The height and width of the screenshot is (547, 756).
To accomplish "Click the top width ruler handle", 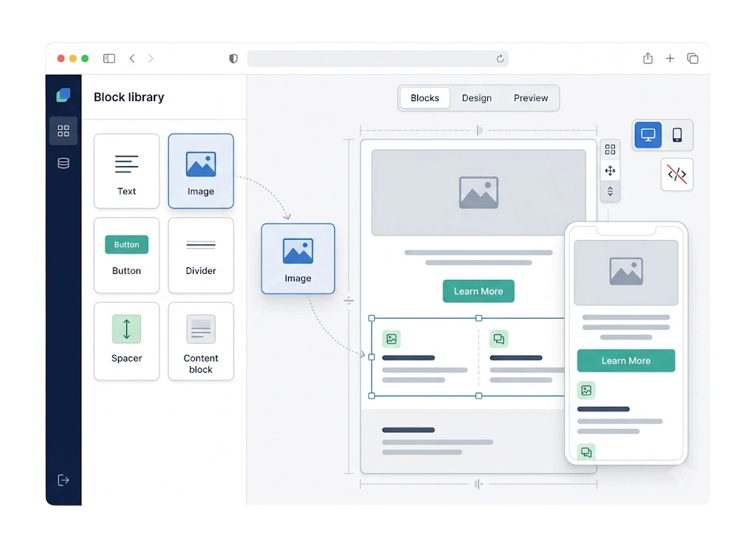I will (478, 130).
